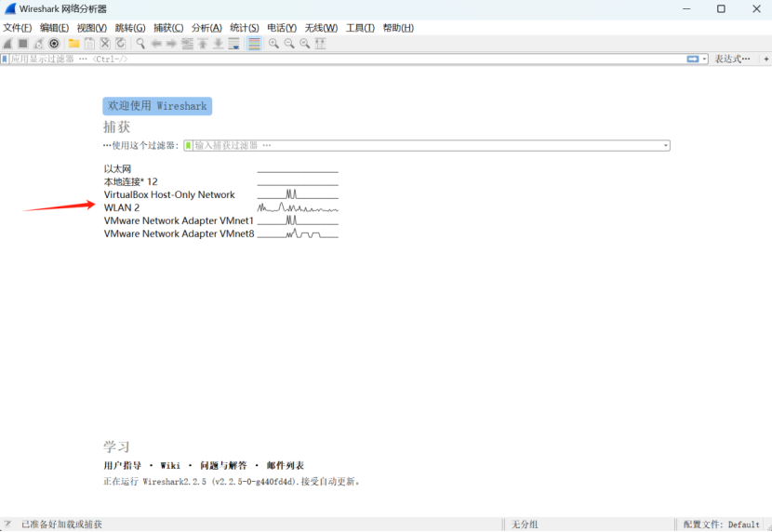Open the 帮助(H) menu
This screenshot has height=532, width=772.
click(x=398, y=28)
